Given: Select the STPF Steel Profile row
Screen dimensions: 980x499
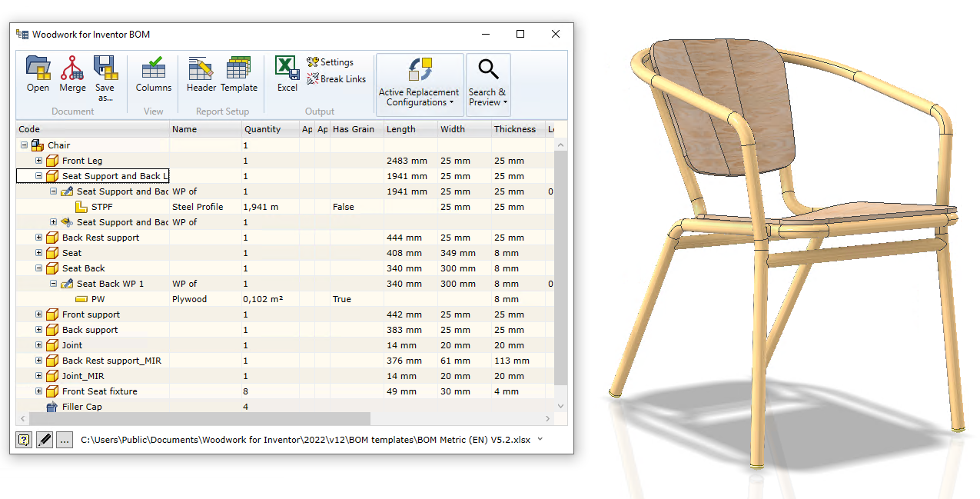Looking at the screenshot, I should tap(284, 207).
